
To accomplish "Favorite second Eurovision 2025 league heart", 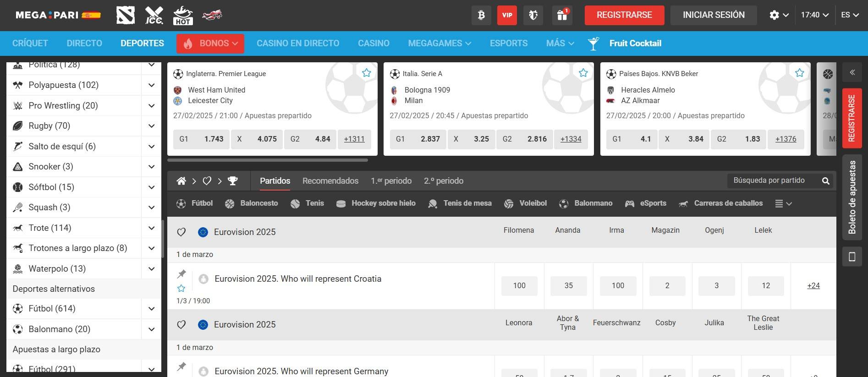I will click(181, 325).
